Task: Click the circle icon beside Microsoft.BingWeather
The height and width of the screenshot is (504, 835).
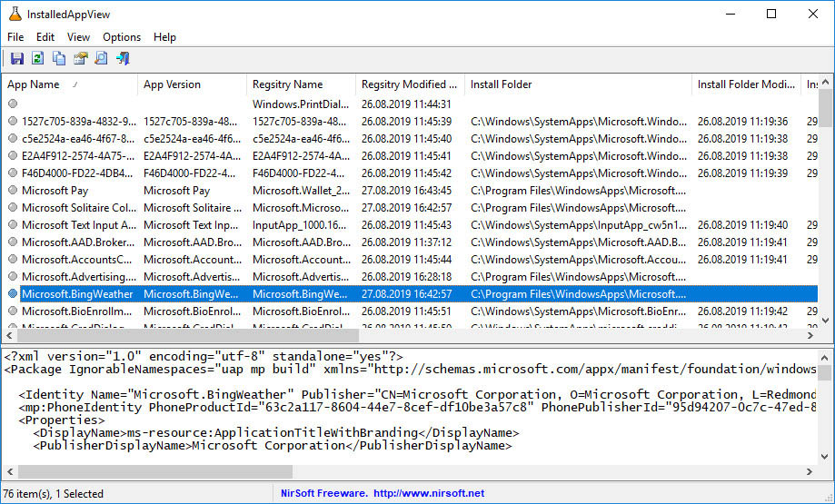Action: click(x=13, y=294)
